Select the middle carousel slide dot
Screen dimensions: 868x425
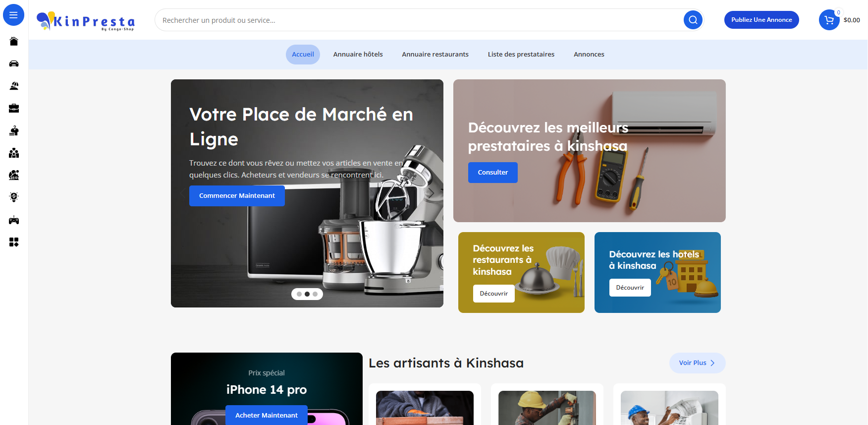[307, 294]
